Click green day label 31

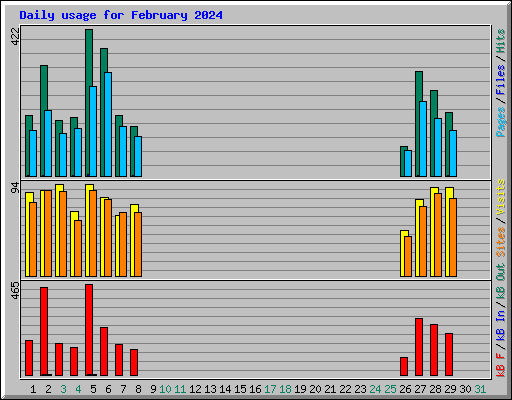tap(480, 389)
